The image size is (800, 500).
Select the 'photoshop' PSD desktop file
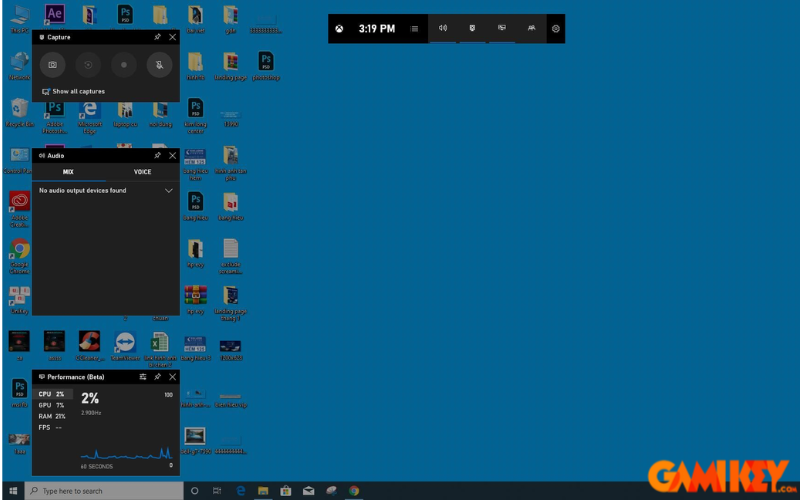266,66
